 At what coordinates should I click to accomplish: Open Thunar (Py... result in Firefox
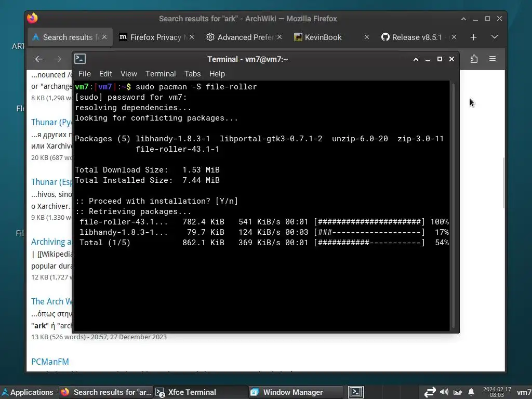point(51,122)
